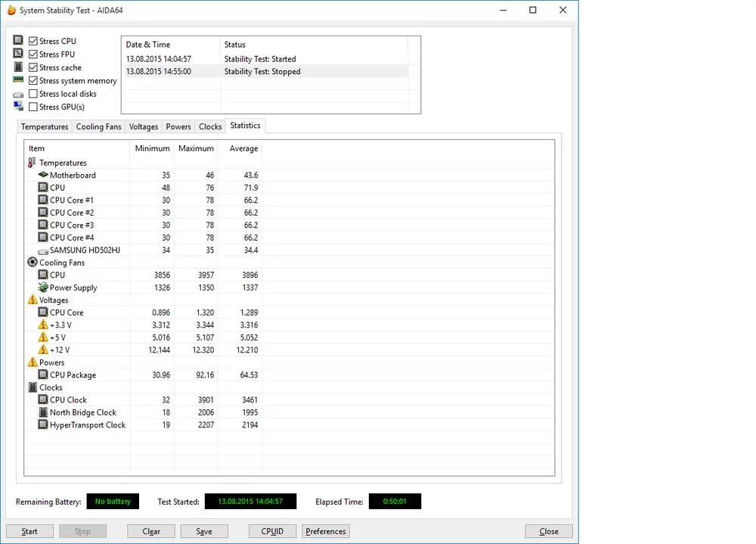Click the HyperTransport Clock chip icon

click(x=43, y=424)
